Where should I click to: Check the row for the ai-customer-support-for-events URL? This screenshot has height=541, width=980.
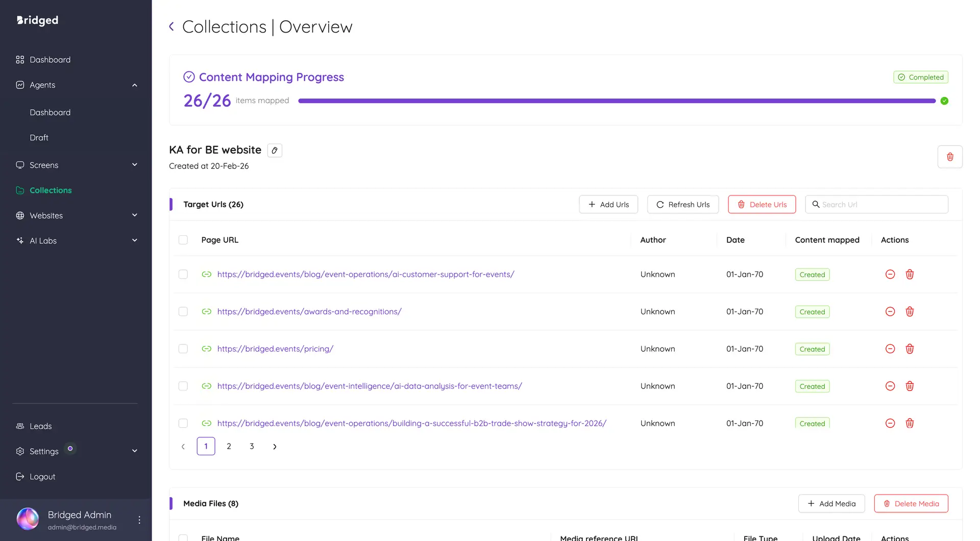[183, 274]
